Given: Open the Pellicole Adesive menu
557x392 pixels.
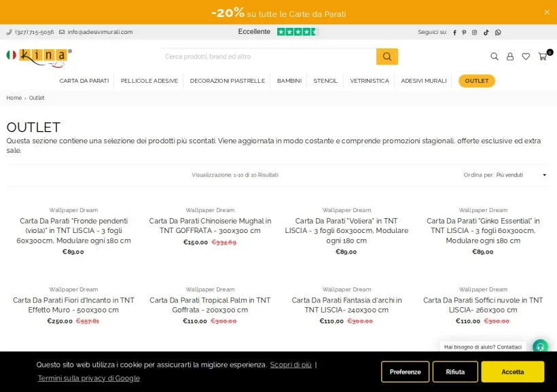Looking at the screenshot, I should [x=149, y=81].
